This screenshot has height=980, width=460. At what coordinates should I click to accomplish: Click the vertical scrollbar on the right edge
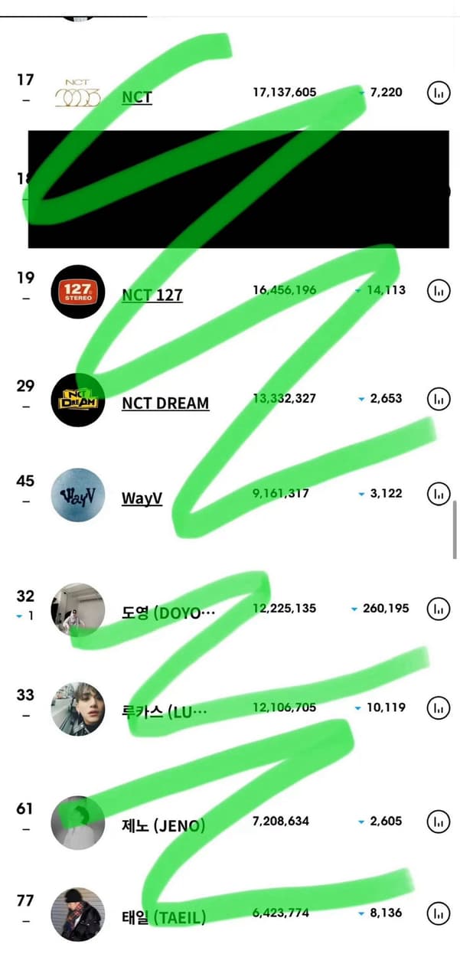coord(455,530)
